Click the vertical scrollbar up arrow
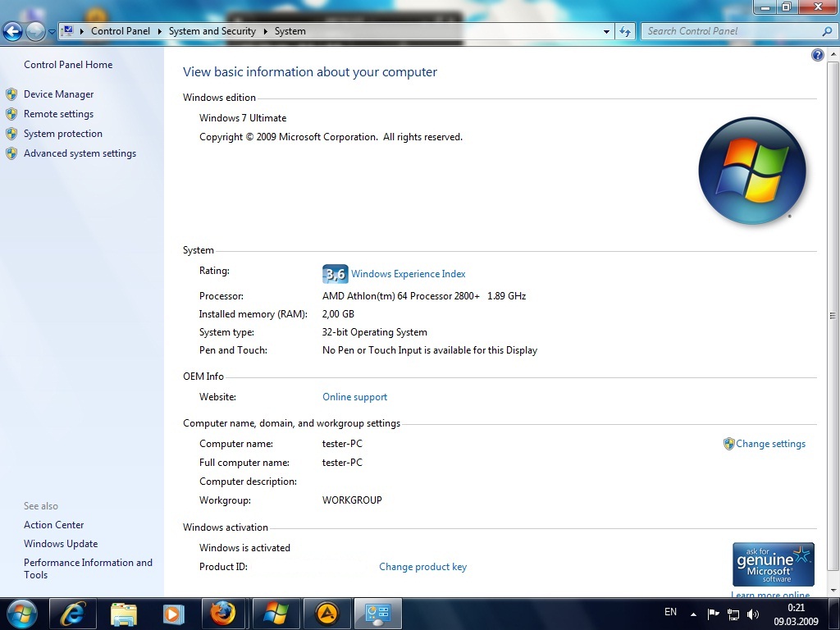 pyautogui.click(x=833, y=55)
